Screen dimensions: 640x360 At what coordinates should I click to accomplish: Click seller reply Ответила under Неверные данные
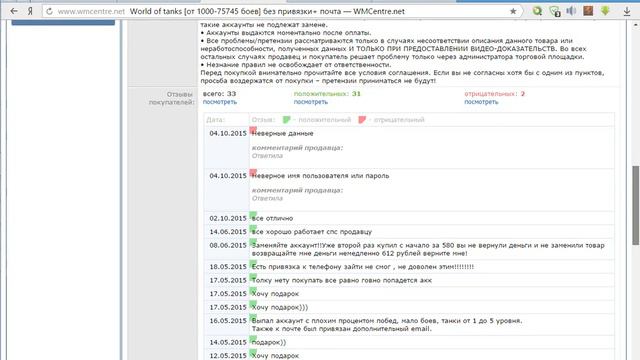[267, 156]
